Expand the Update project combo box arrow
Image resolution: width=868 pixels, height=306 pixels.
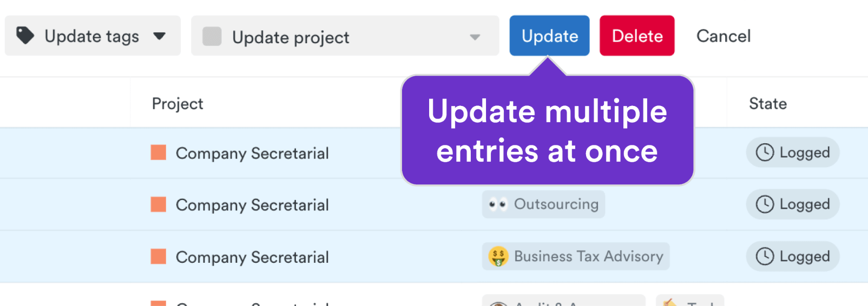tap(475, 37)
